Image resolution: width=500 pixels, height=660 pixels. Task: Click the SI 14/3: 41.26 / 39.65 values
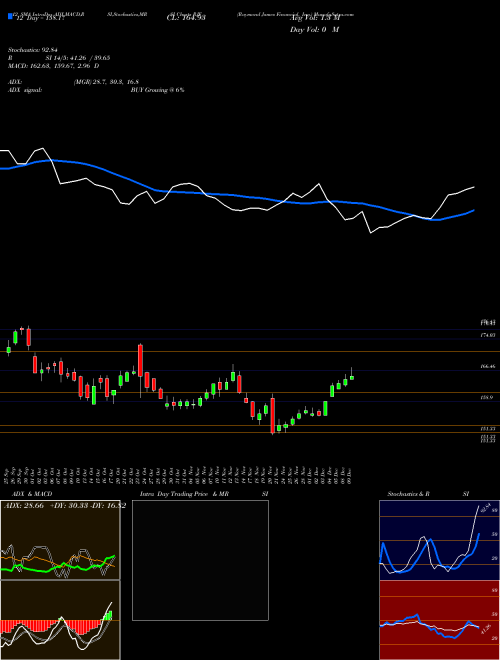pyautogui.click(x=78, y=58)
